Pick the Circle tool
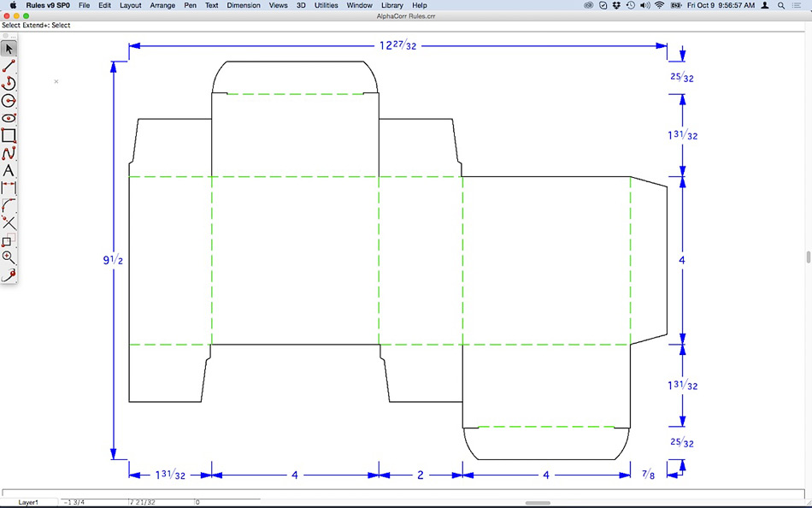 [x=9, y=100]
